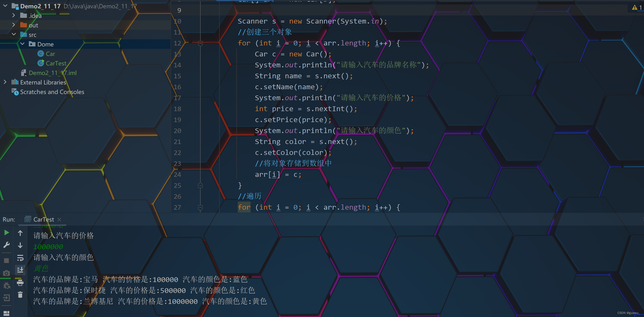This screenshot has width=644, height=317.
Task: Fold the for loop at line 27
Action: point(200,208)
